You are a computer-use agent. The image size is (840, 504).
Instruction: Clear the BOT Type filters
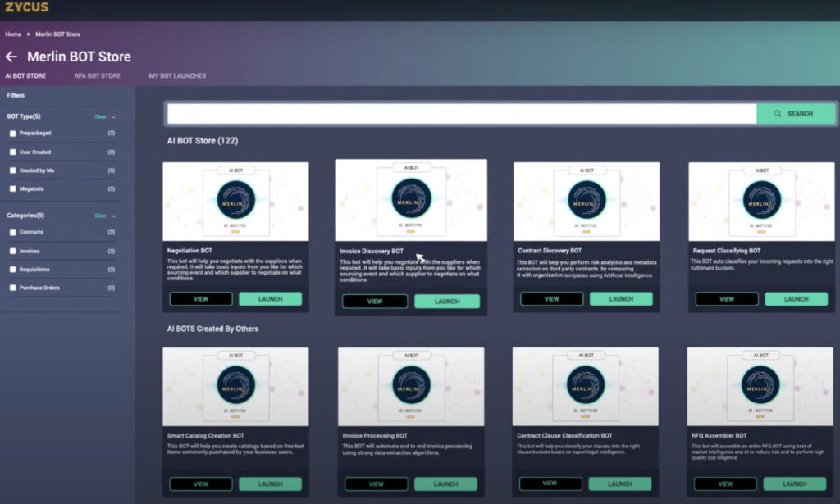point(100,116)
